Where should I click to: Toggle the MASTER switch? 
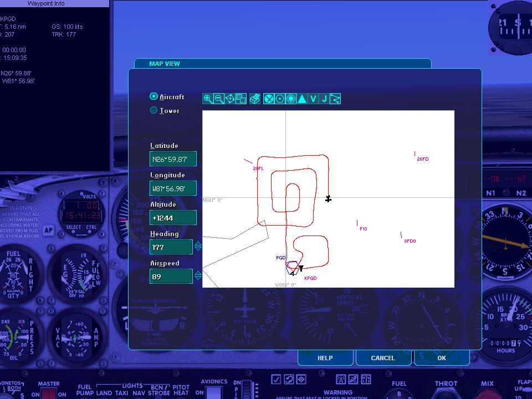point(49,393)
